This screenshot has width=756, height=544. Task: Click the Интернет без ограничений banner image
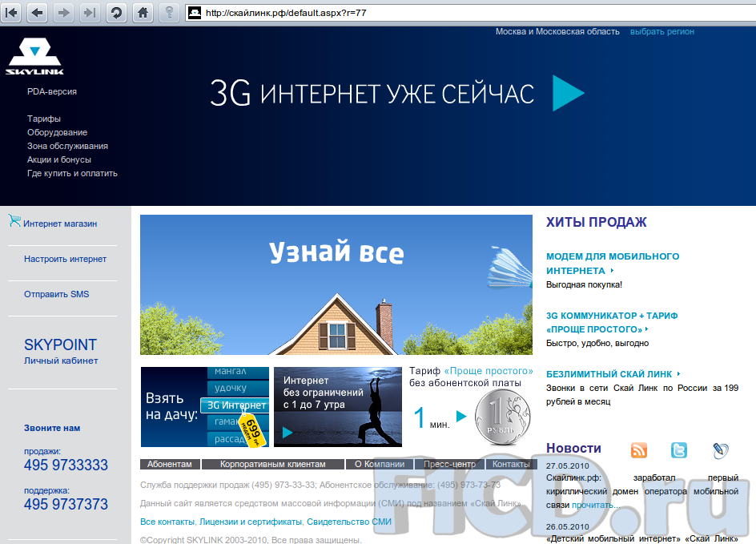pyautogui.click(x=337, y=406)
